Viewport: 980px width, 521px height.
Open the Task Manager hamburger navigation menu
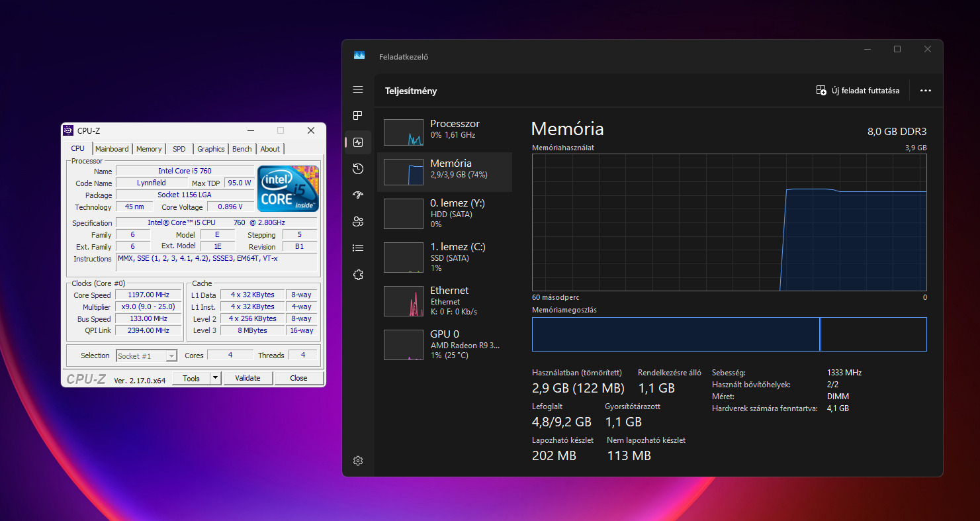(358, 89)
